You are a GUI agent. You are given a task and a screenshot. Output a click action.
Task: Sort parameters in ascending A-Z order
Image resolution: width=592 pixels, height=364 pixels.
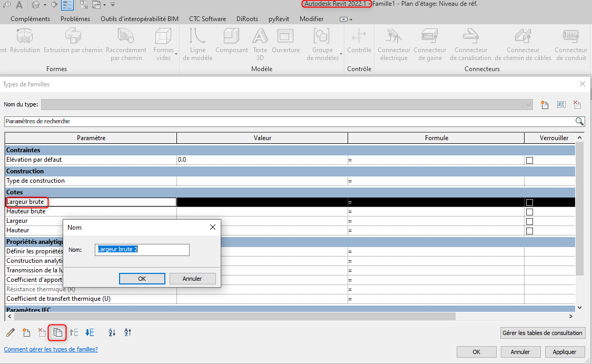coord(112,332)
